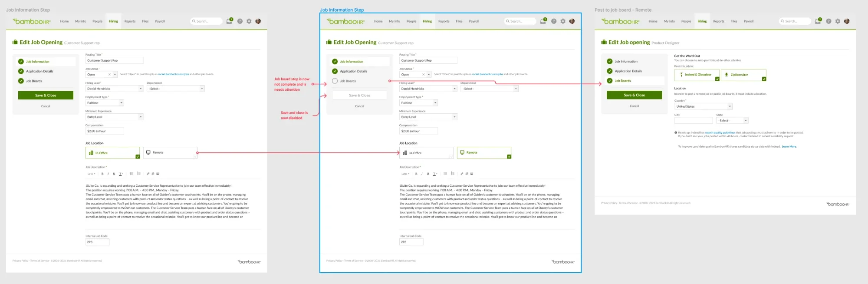868x284 pixels.
Task: Click Search box in middle frame header
Action: 520,21
